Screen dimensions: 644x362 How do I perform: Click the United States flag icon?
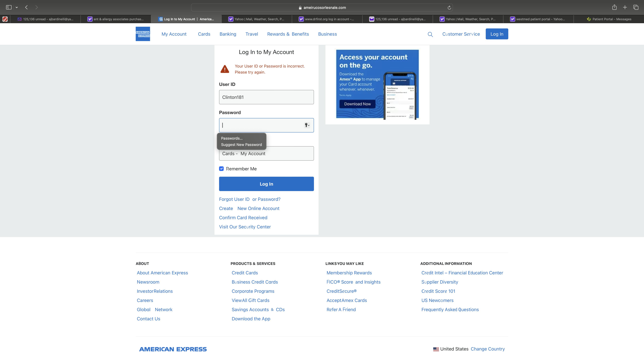point(436,349)
